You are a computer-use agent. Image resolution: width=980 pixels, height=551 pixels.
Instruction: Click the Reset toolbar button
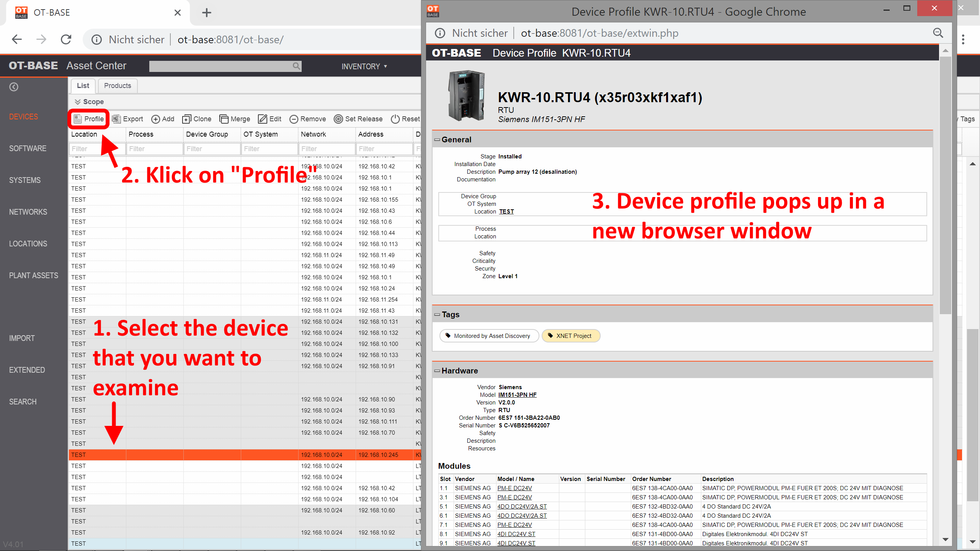405,119
